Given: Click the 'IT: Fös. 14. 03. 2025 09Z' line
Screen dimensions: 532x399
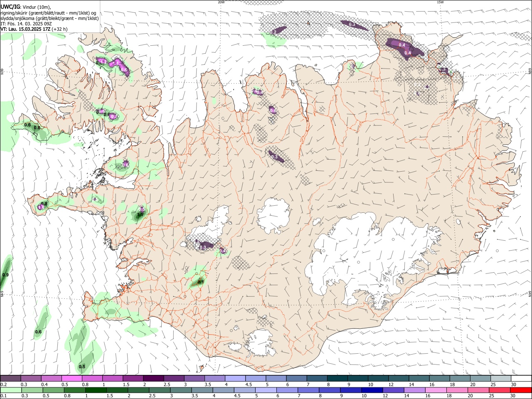Looking at the screenshot, I should (x=26, y=24).
